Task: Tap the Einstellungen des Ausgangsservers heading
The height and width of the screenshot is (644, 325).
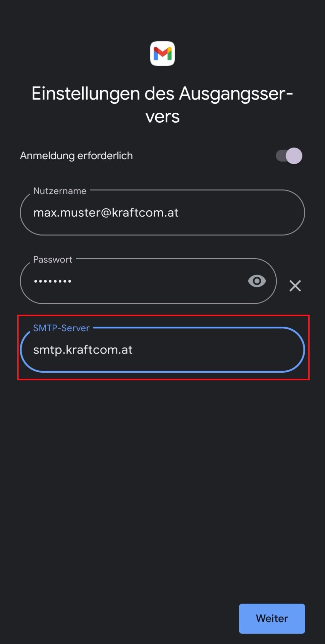Action: (162, 105)
